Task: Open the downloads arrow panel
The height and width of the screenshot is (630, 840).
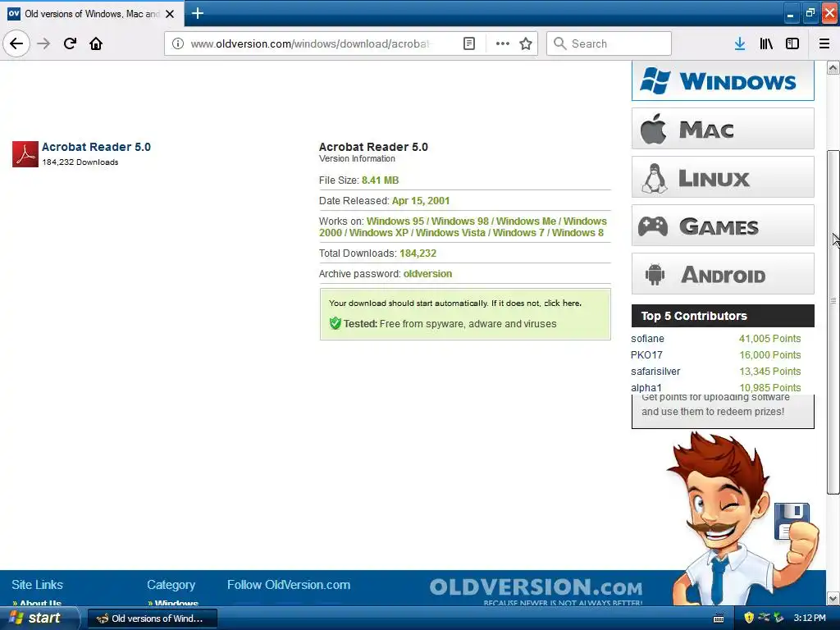Action: (x=740, y=43)
